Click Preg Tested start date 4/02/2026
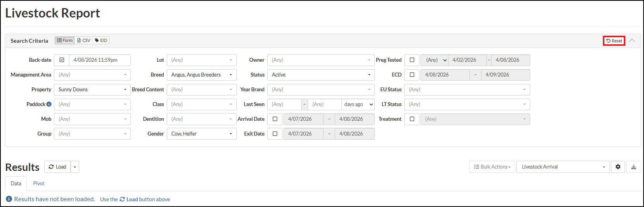Image resolution: width=644 pixels, height=207 pixels. click(x=467, y=60)
